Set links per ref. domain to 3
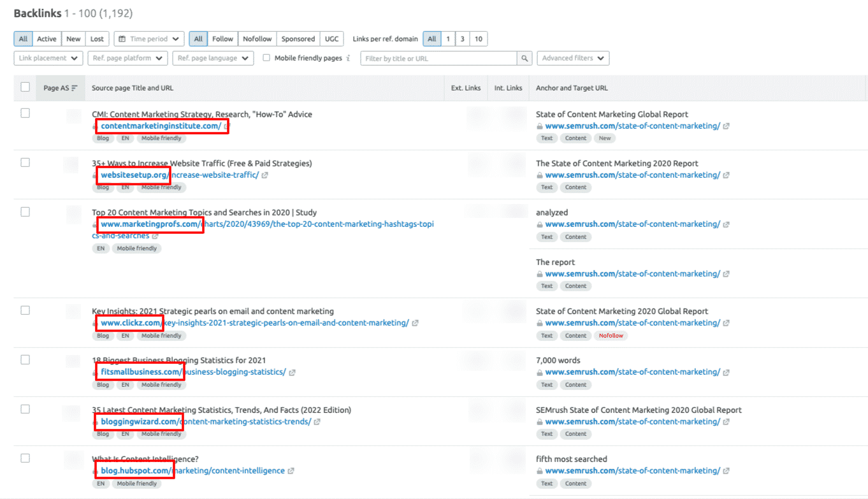 click(x=463, y=39)
